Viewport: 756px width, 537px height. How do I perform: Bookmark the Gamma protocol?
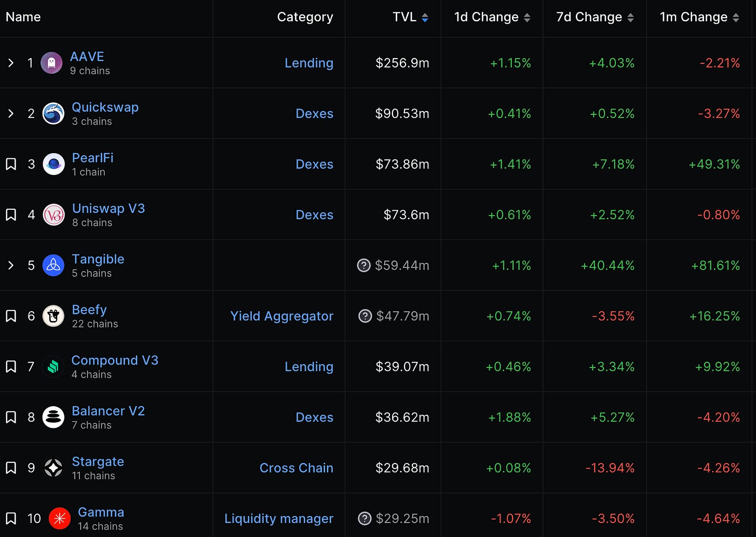coord(11,518)
